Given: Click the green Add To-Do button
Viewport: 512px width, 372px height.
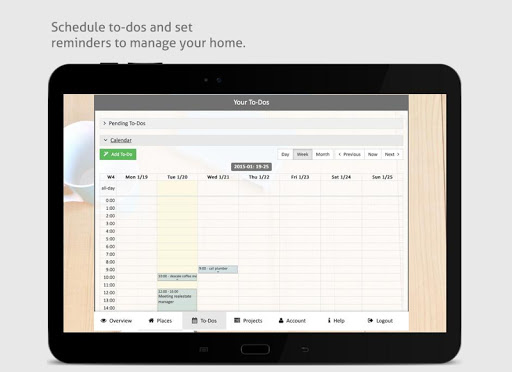Looking at the screenshot, I should click(118, 154).
